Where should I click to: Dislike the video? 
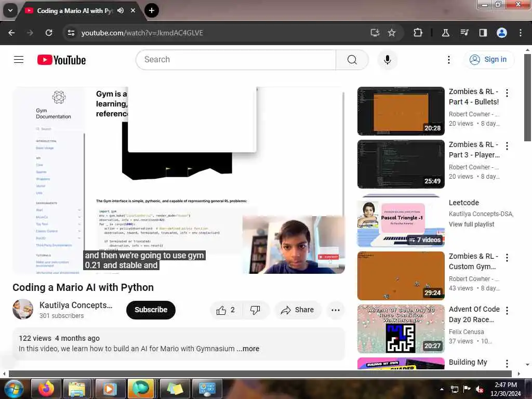pos(255,310)
